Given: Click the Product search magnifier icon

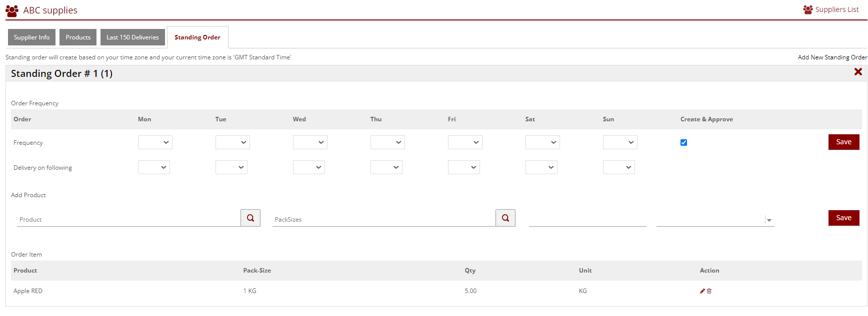Looking at the screenshot, I should coord(250,218).
